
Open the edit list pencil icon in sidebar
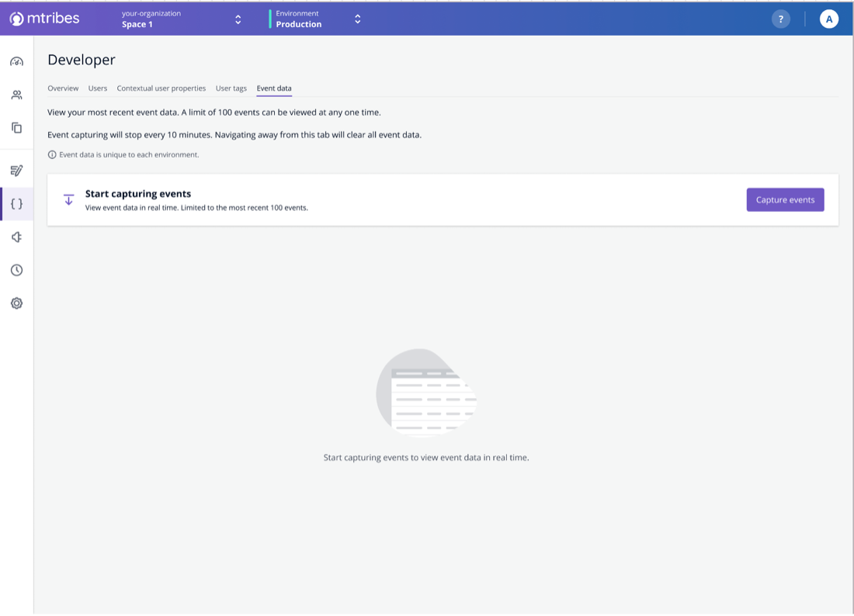pos(17,171)
